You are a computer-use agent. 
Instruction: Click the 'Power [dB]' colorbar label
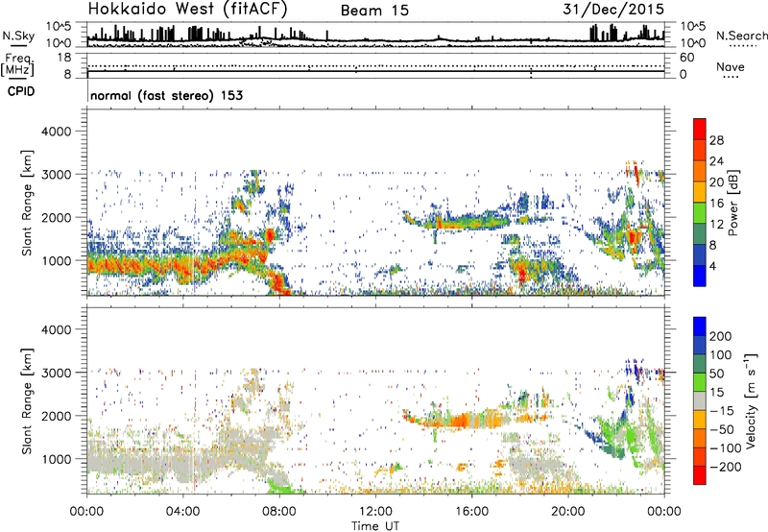[732, 203]
